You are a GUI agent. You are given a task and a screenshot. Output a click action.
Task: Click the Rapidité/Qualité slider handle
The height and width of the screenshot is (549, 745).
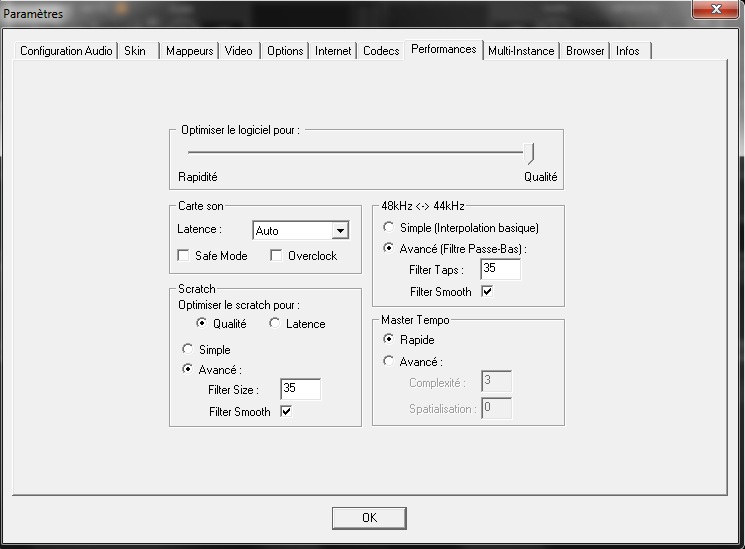pos(532,153)
